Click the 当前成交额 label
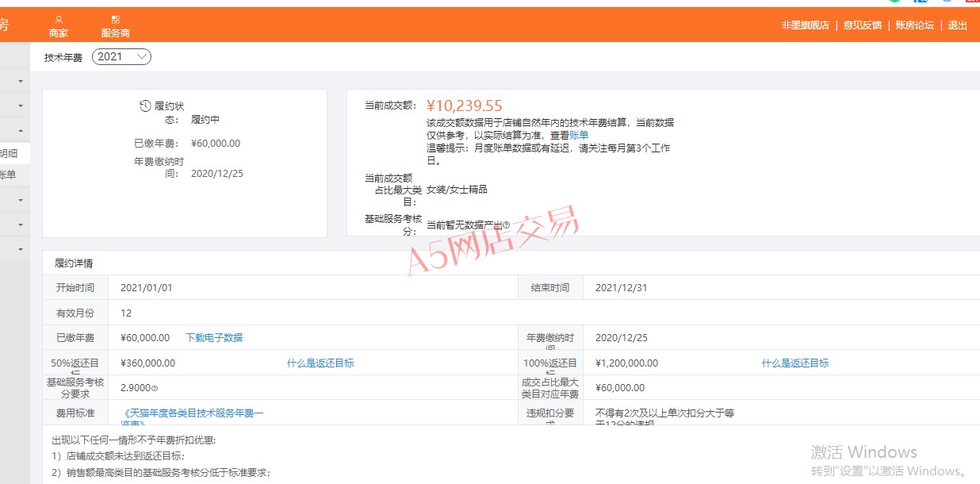Screen dimensions: 980x484 click(x=390, y=106)
